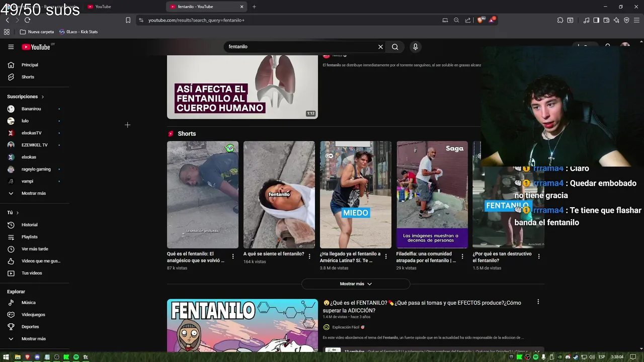
Task: Play the 'Así afecta el fentanilo' video thumbnail
Action: point(243,87)
